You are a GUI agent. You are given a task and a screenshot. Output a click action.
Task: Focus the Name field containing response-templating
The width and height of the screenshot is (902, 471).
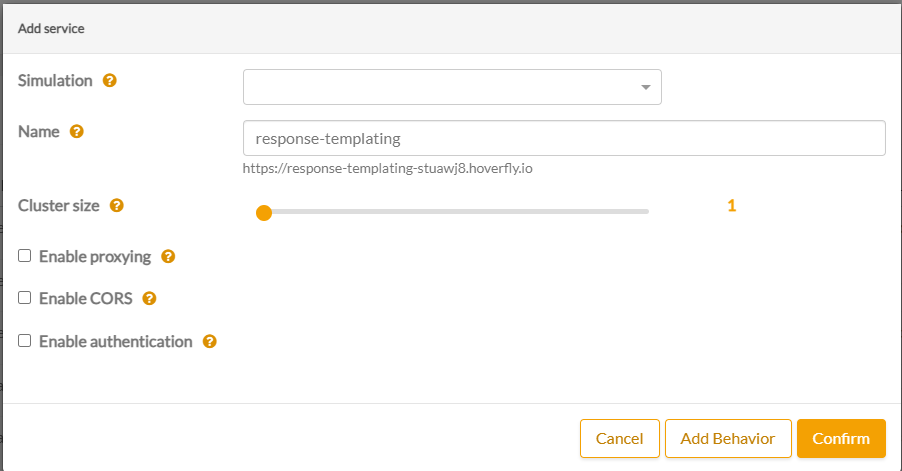[x=564, y=138]
